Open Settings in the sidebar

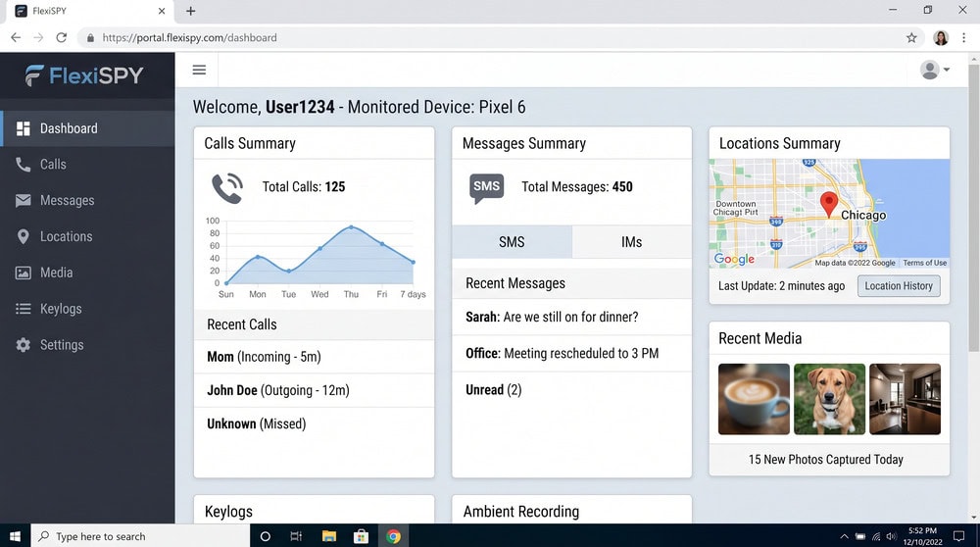[x=87, y=344]
